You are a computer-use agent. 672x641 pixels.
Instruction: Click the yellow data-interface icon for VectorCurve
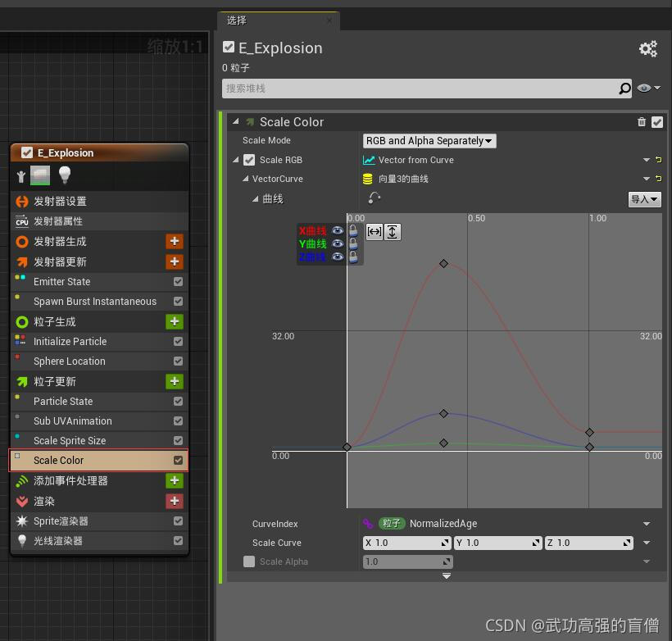tap(367, 179)
